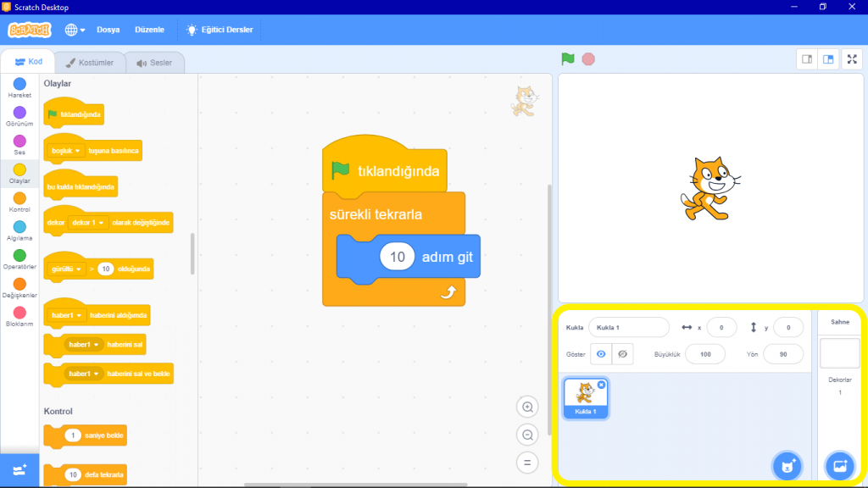The image size is (868, 488).
Task: Click value 1 in saniye bekle block
Action: click(73, 435)
